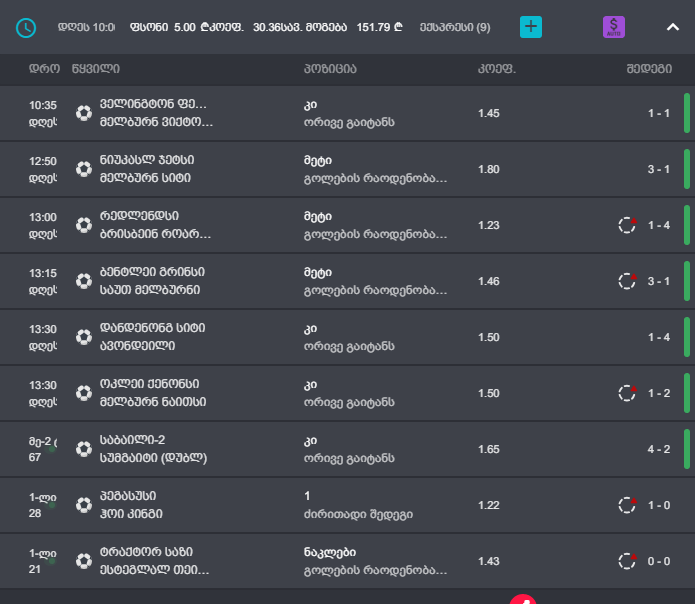Click odds value 1.46
Image resolution: width=695 pixels, height=604 pixels.
[489, 281]
